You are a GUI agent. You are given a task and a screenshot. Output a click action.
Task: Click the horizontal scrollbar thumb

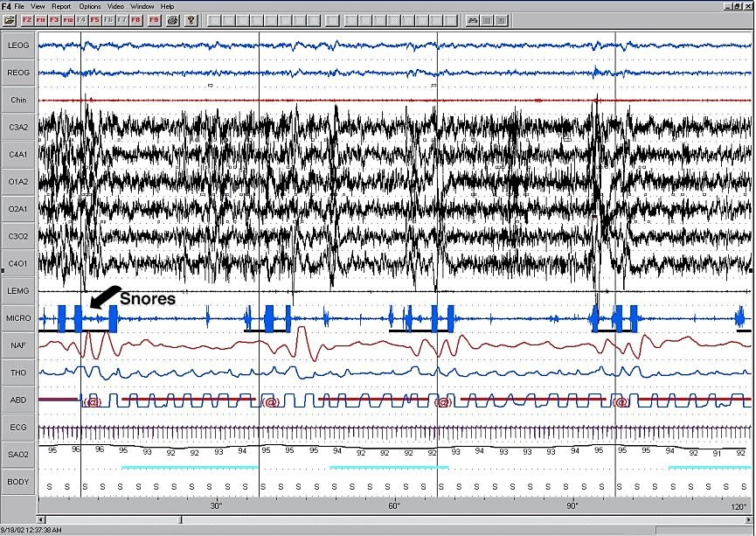click(181, 519)
